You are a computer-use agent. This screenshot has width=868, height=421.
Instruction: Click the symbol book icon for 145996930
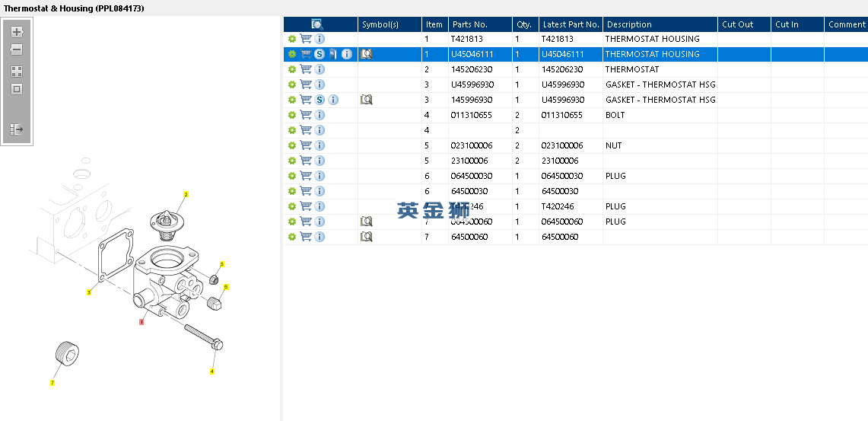pyautogui.click(x=366, y=100)
